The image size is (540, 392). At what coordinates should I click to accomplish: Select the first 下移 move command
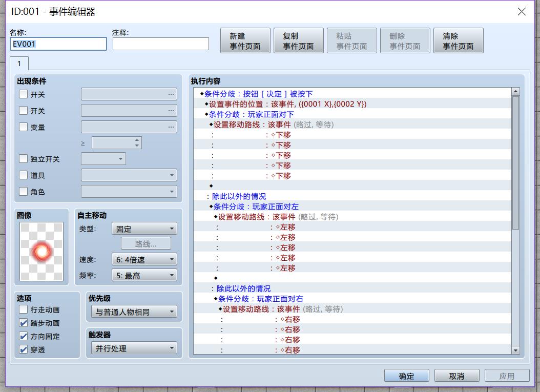click(352, 135)
